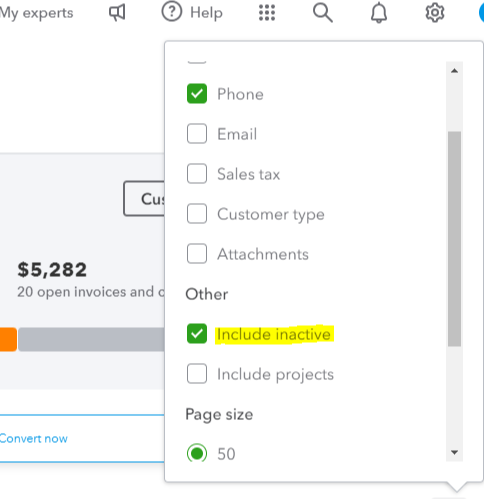Click the scrollbar up arrow
The image size is (484, 499).
pos(454,71)
